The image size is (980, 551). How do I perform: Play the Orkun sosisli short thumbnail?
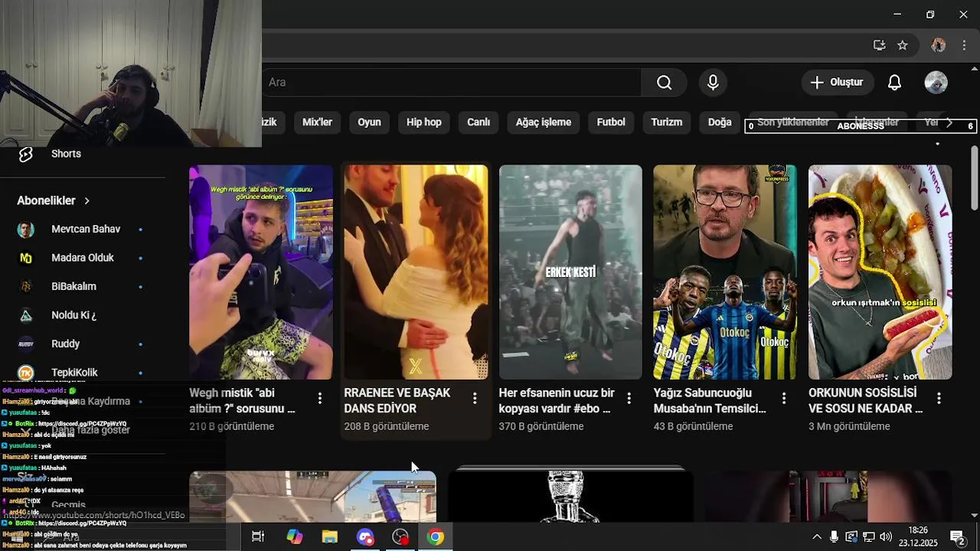(x=880, y=272)
